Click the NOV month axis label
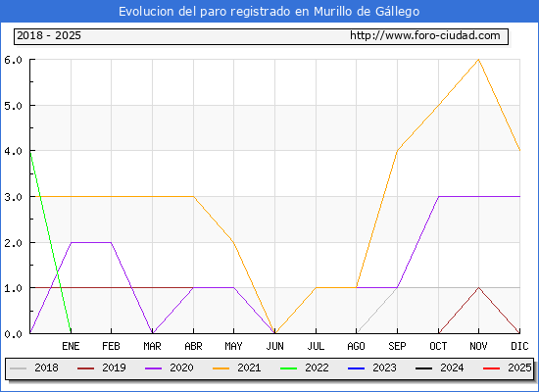539x392 pixels. [x=478, y=346]
